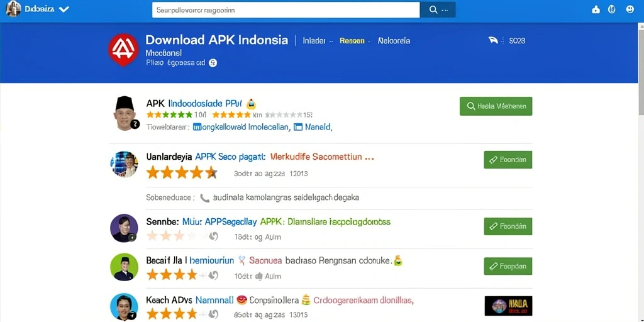Click spiral icon after Sennbe faded stars
This screenshot has width=644, height=322.
[213, 236]
